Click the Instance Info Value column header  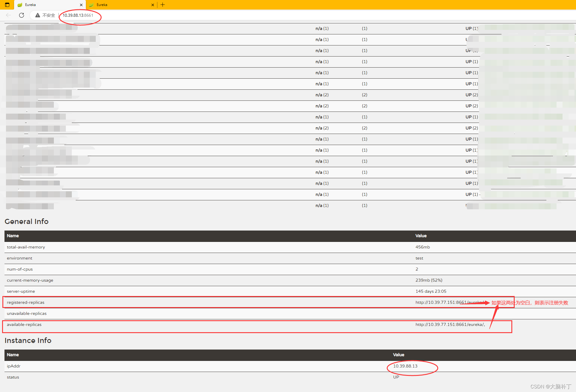tap(399, 355)
